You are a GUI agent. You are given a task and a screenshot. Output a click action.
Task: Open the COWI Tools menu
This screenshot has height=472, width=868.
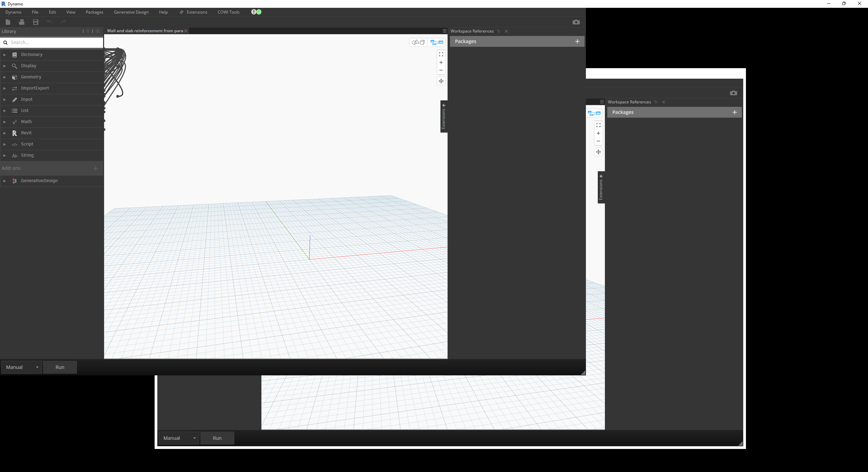click(x=229, y=12)
